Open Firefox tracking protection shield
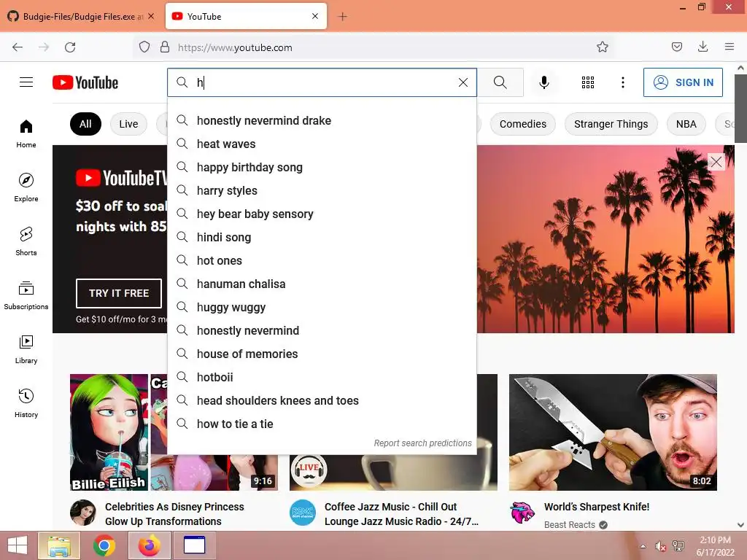Screen dimensions: 747x560 click(144, 47)
